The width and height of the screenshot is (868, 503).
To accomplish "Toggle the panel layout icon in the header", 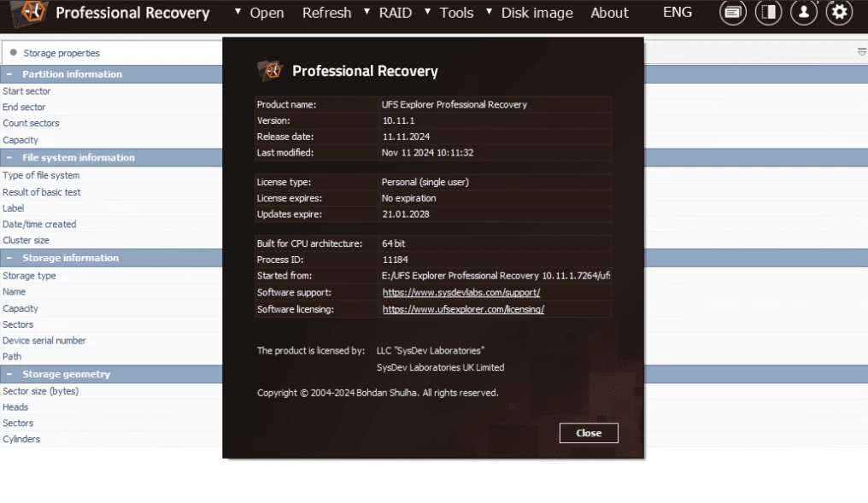I will 768,13.
